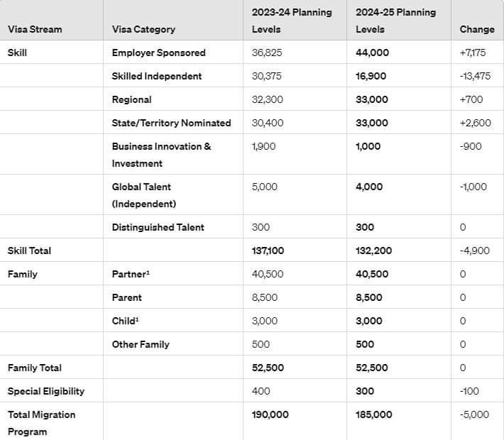Viewport: 504px width, 440px height.
Task: Click the Total Migration Program label
Action: coord(41,423)
